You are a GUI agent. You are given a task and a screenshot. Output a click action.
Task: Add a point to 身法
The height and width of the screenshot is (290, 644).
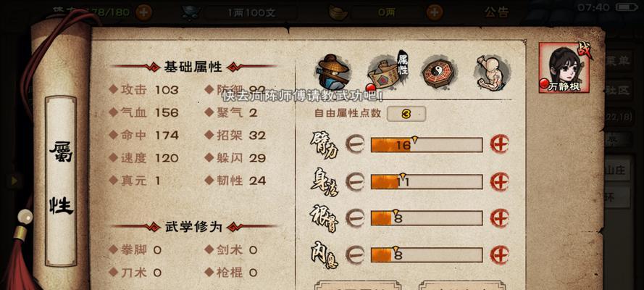tap(499, 181)
